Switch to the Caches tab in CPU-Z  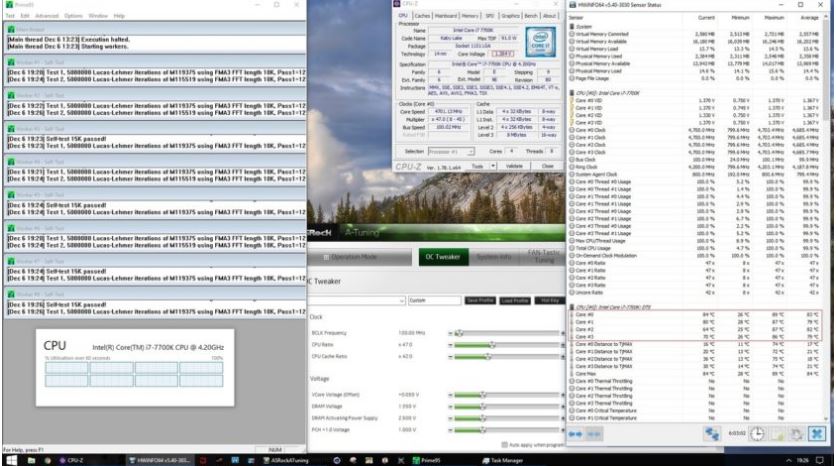pos(422,16)
